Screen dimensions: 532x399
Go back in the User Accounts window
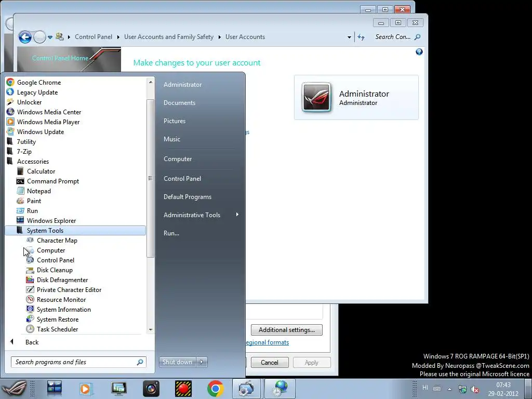(25, 37)
